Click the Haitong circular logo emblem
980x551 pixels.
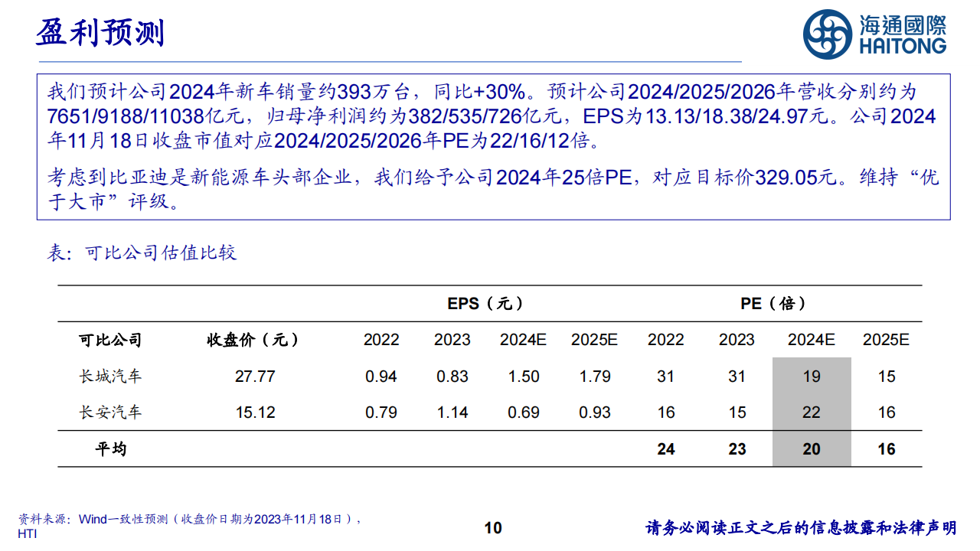coord(828,34)
